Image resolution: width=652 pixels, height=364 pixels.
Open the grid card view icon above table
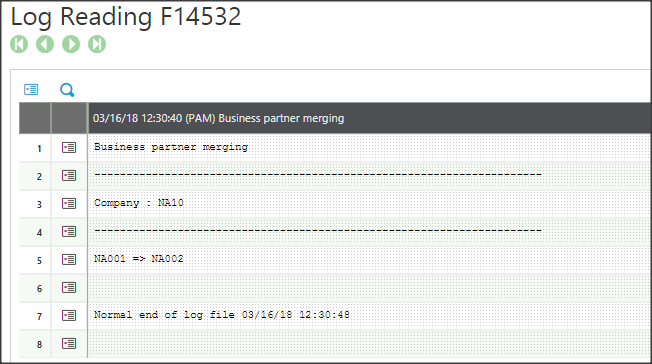click(31, 89)
